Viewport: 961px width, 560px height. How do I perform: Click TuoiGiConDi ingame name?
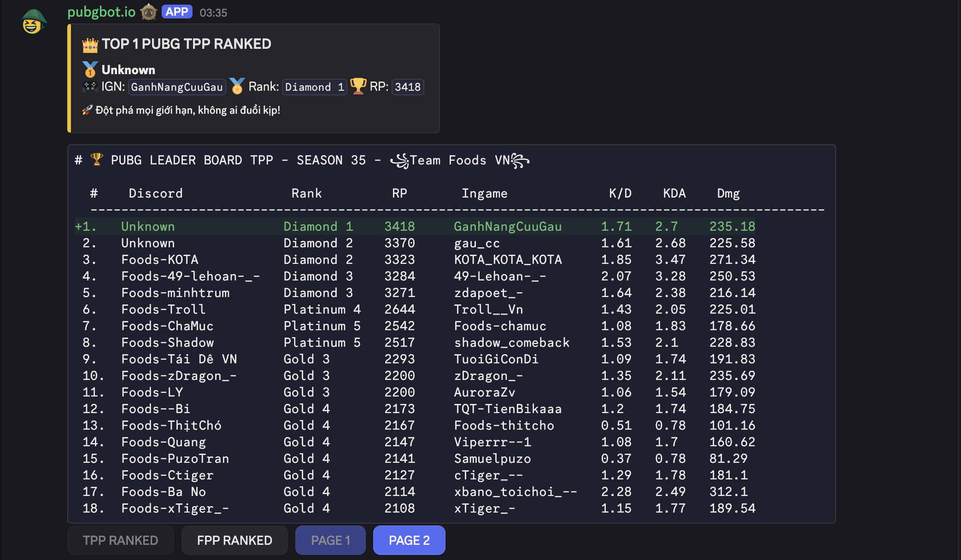tap(496, 359)
